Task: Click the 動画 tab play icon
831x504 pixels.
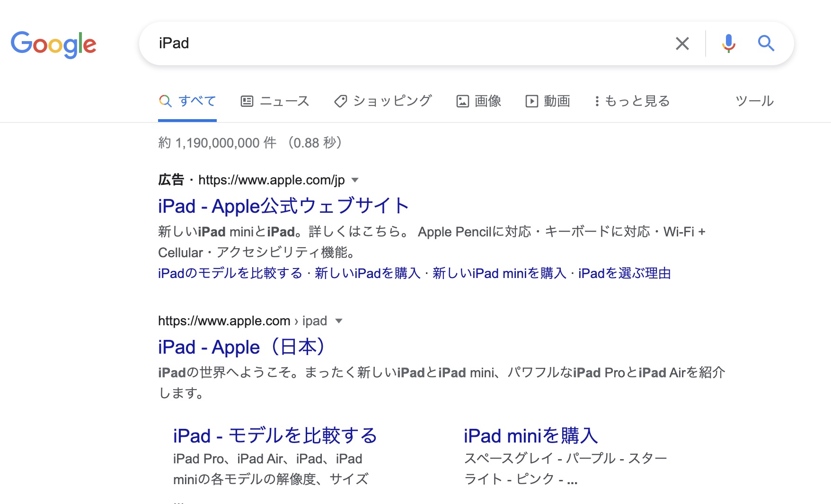Action: [532, 101]
